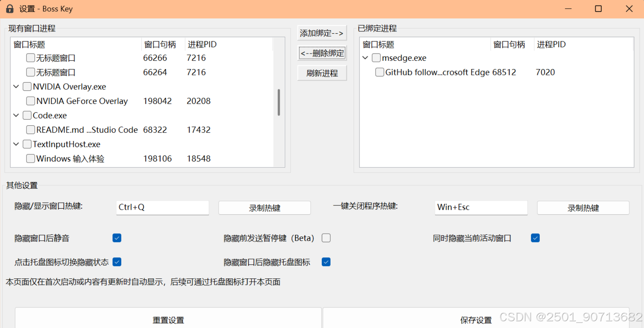
Task: Focus the Win+Esc hotkey field
Action: coord(481,207)
